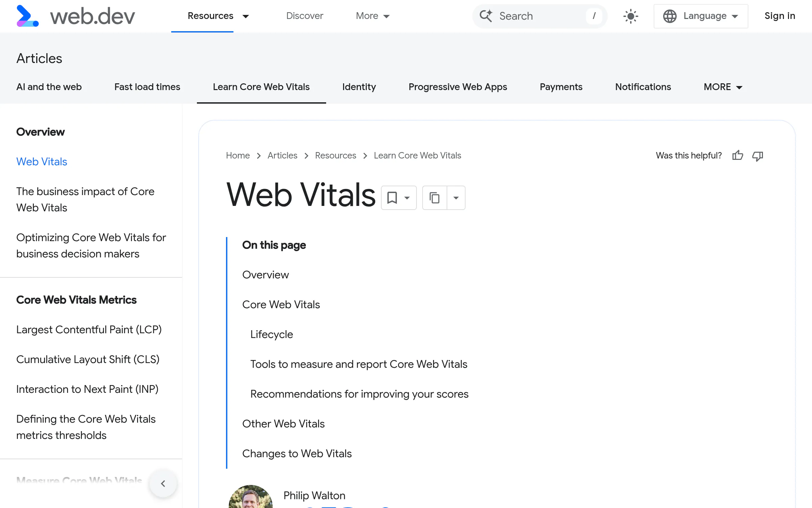Open the Payments tab
Viewport: 812px width, 508px height.
(x=561, y=87)
